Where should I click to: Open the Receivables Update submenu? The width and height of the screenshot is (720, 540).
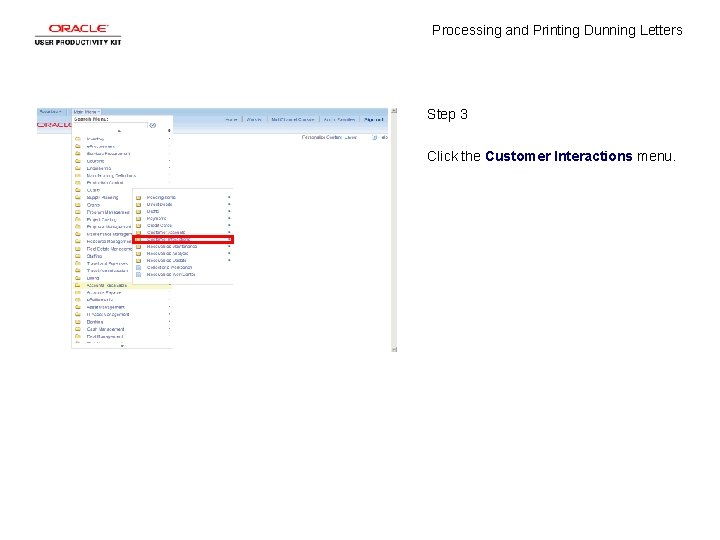[x=167, y=260]
